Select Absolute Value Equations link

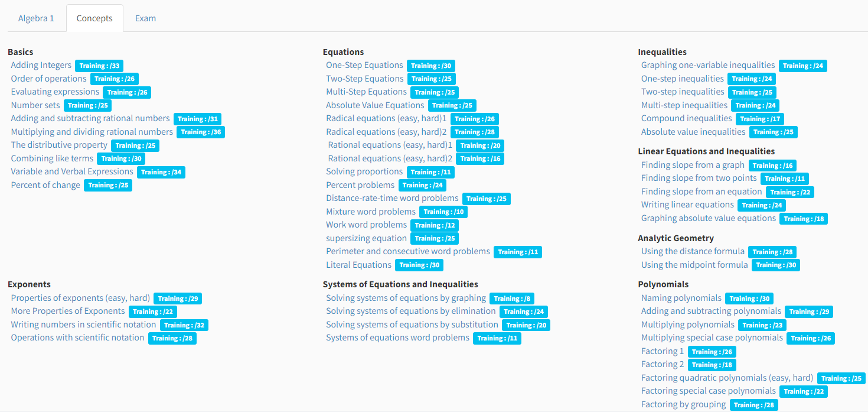375,105
